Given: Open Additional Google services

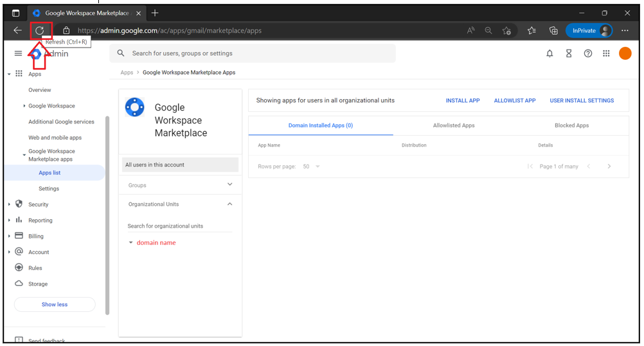Looking at the screenshot, I should pyautogui.click(x=61, y=122).
